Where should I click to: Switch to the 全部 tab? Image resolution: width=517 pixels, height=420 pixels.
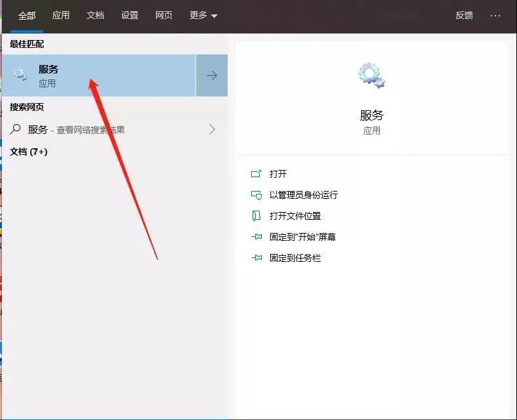click(27, 16)
